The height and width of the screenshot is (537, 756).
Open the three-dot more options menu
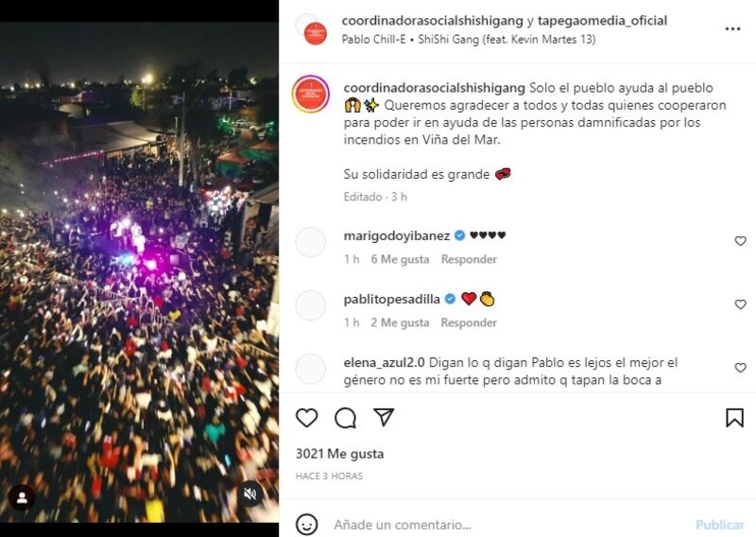point(732,29)
